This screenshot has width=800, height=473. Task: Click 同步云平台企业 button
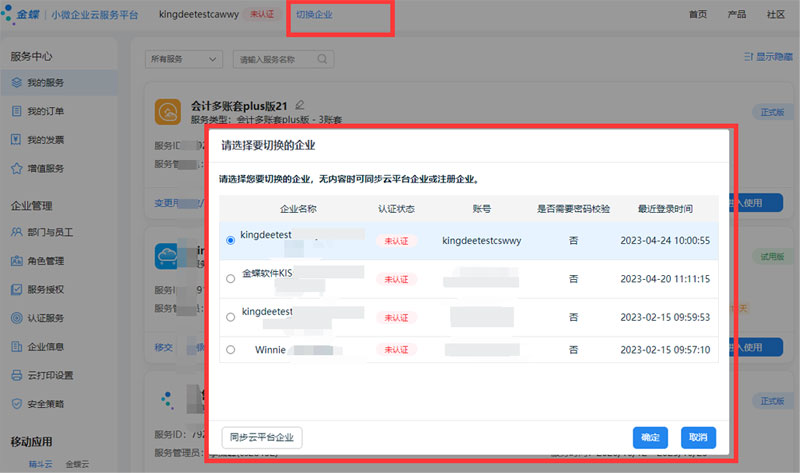coord(262,437)
